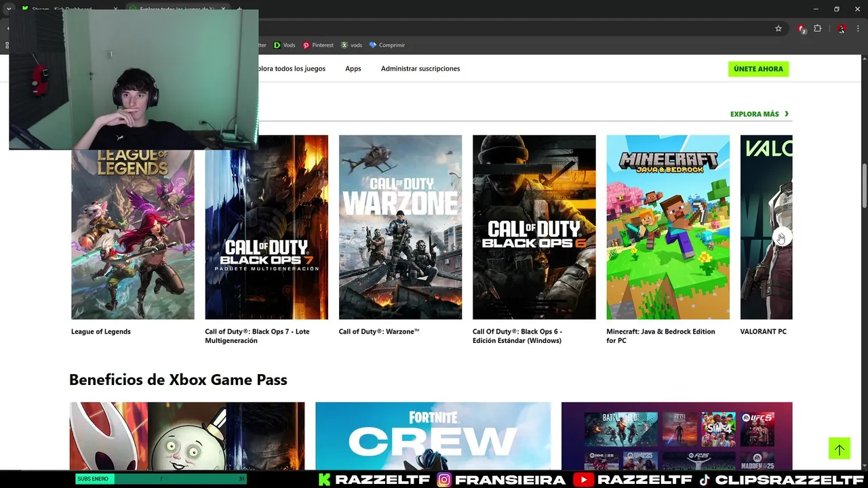Switch to the Xbox explore games tab
868x488 pixels.
click(178, 9)
